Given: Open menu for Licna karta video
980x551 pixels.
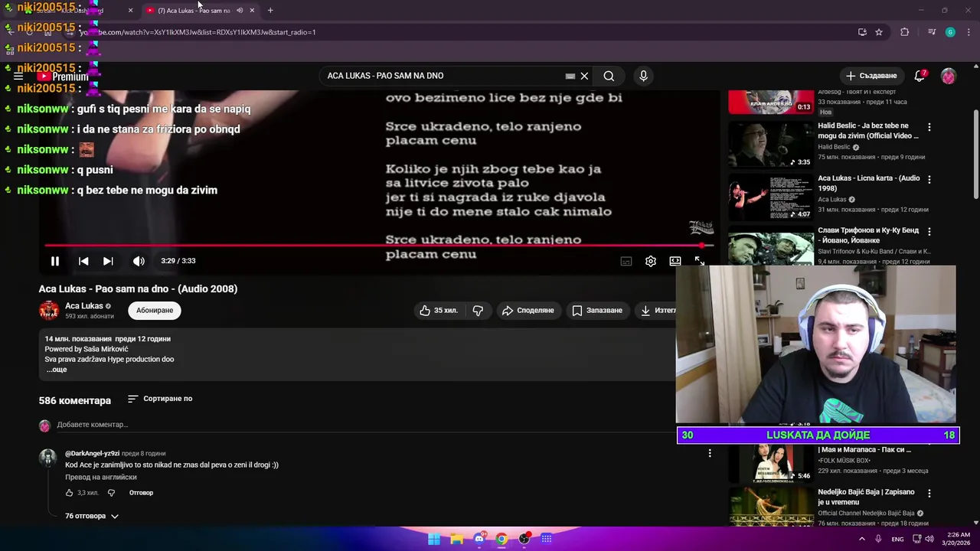Looking at the screenshot, I should pyautogui.click(x=929, y=180).
